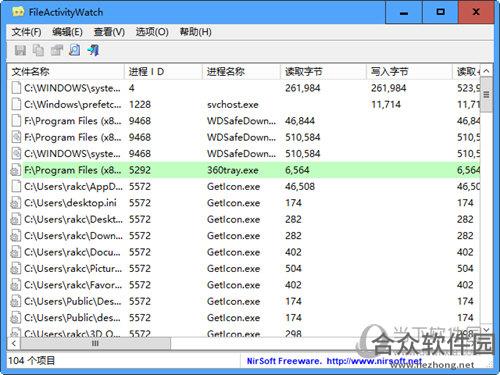Screen dimensions: 500x375
Task: Click the 261,984 read bytes cell
Action: coord(303,88)
